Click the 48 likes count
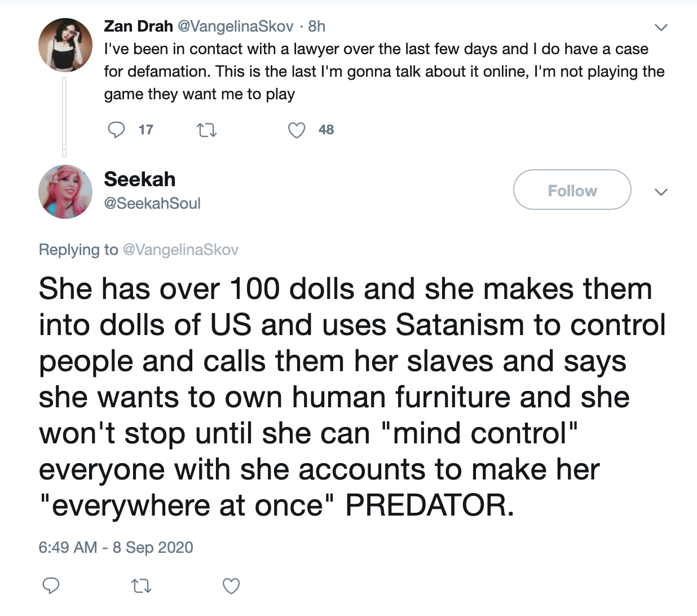The width and height of the screenshot is (697, 616). pos(326,130)
